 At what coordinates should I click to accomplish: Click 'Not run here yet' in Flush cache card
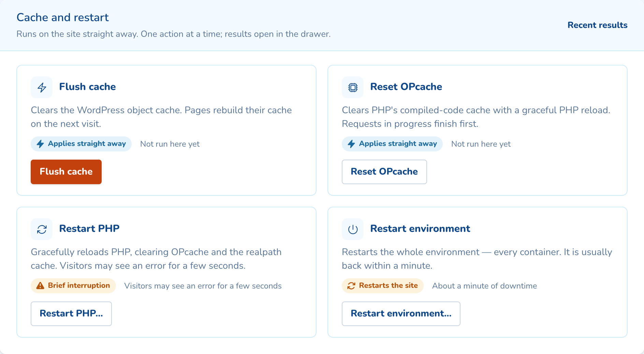[x=170, y=144]
